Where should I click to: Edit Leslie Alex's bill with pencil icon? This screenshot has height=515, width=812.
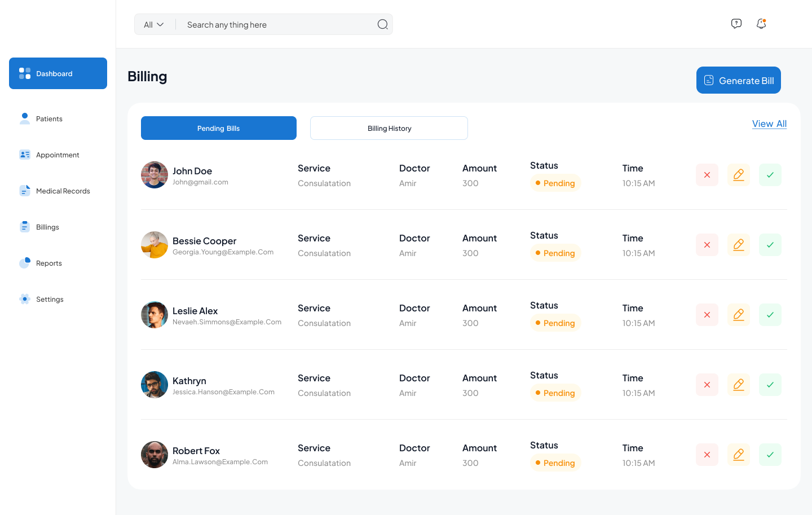click(739, 315)
